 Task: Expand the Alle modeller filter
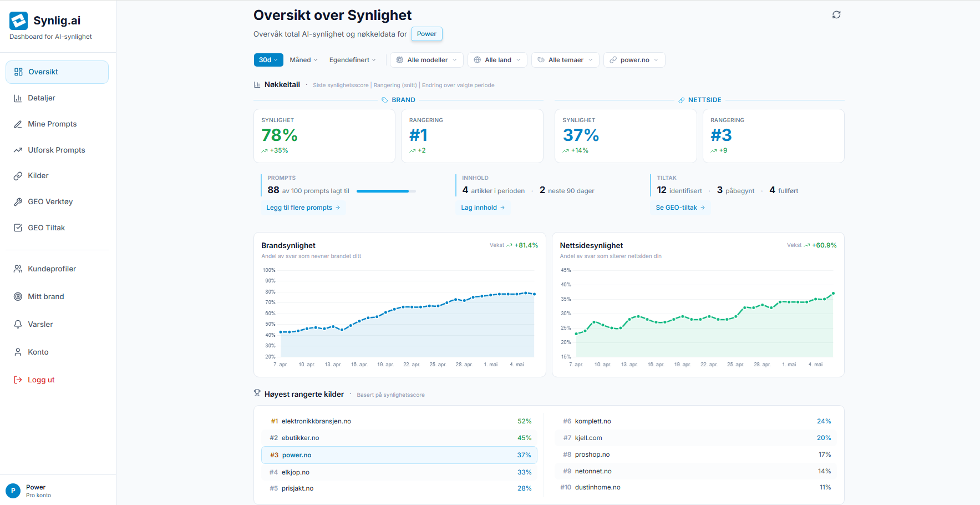pyautogui.click(x=426, y=60)
